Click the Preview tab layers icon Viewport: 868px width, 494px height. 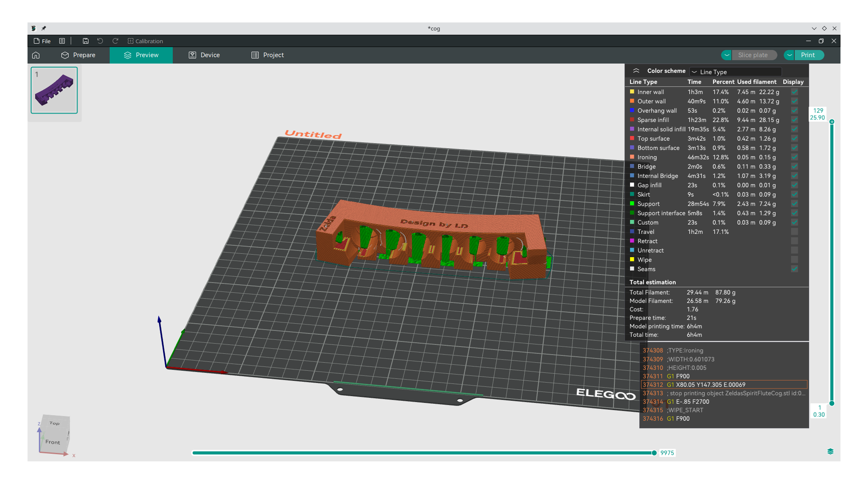pos(127,55)
